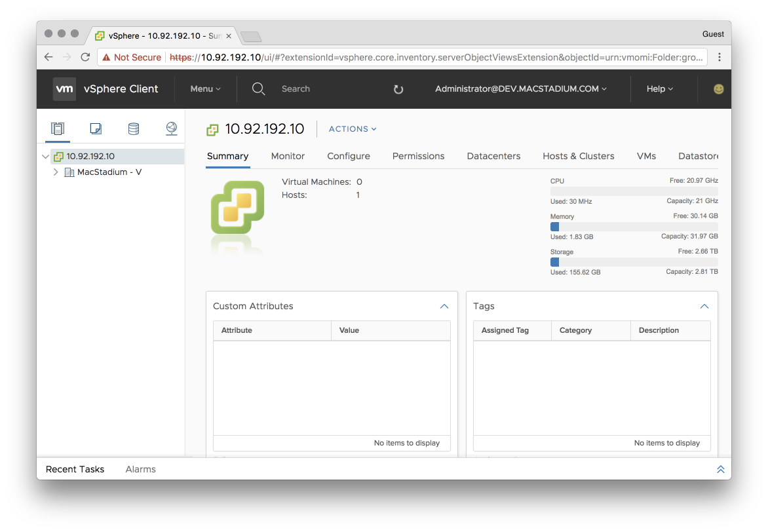Select MacStadium - V in the tree

(x=109, y=172)
